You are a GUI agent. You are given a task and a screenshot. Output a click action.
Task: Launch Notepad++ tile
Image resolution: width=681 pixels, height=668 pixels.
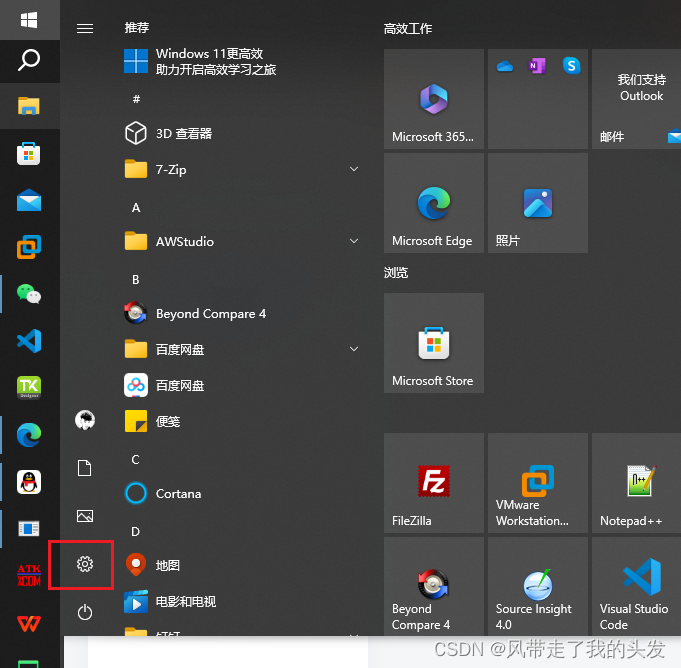point(637,483)
